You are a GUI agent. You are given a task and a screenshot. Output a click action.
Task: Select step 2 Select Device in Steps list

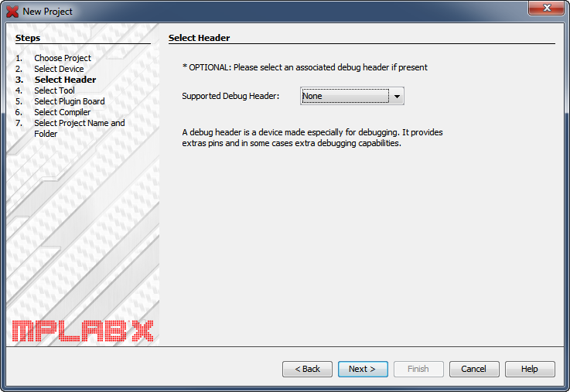coord(59,69)
